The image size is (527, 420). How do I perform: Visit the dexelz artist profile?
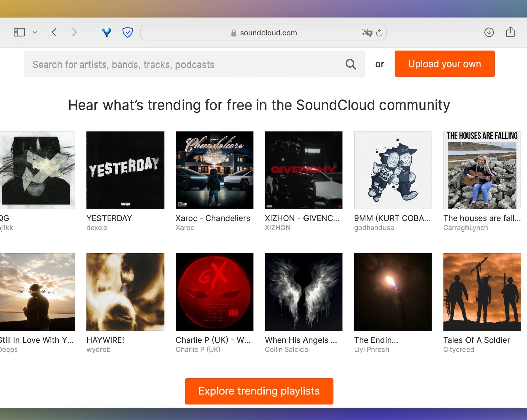coord(97,228)
